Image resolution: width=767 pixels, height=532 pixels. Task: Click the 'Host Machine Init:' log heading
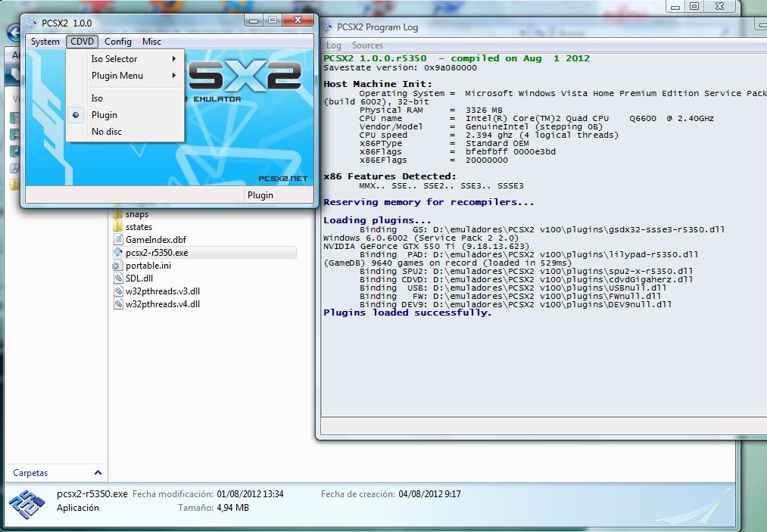coord(378,84)
